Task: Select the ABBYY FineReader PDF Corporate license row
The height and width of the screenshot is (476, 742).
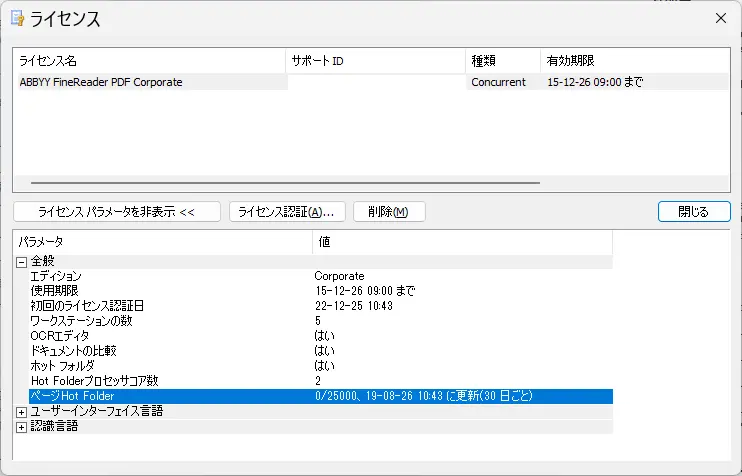Action: (x=373, y=82)
